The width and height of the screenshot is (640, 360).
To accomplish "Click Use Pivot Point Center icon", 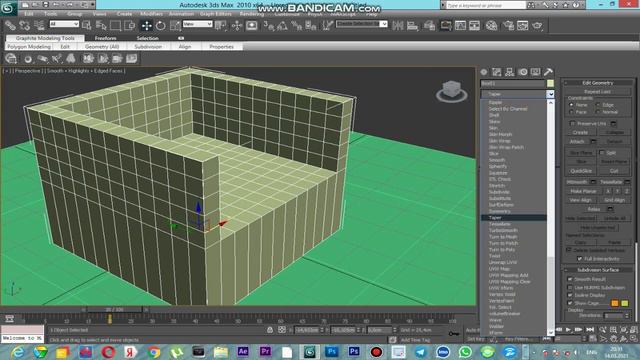I will [x=221, y=26].
